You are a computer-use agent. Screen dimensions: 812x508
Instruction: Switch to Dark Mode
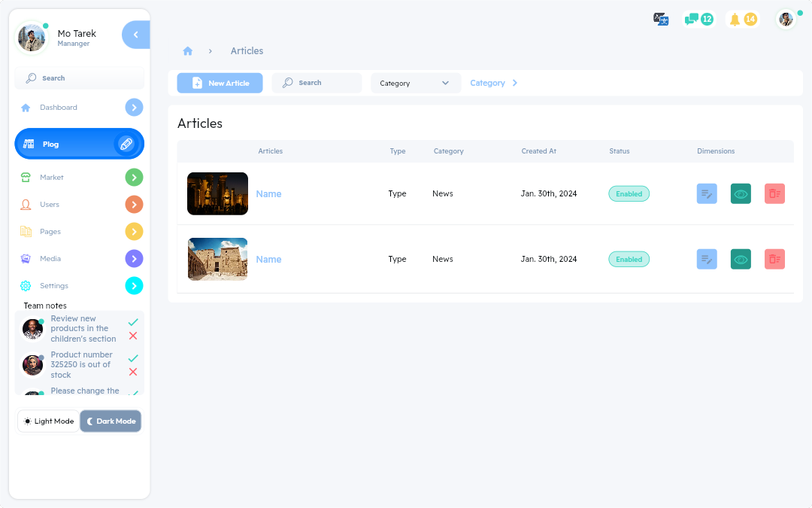tap(111, 421)
